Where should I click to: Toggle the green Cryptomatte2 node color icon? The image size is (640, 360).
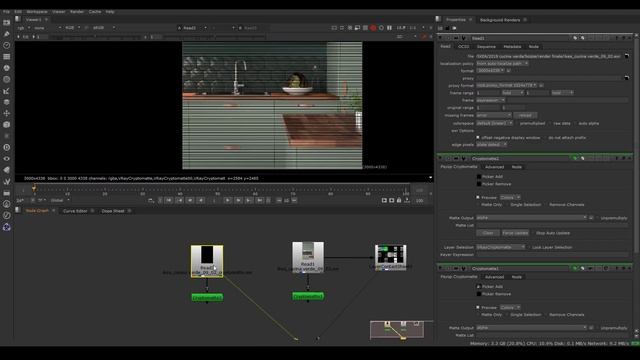click(x=575, y=158)
